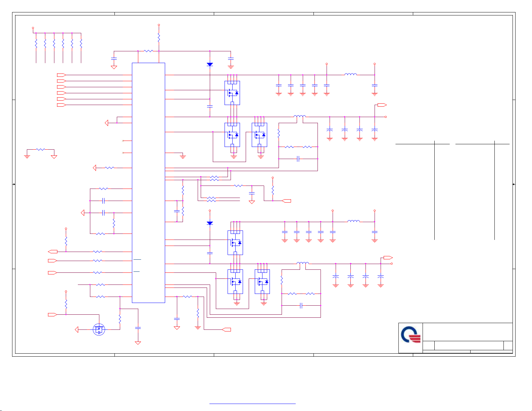The width and height of the screenshot is (532, 411).
Task: Select the upper phase output port at right
Action: click(382, 105)
